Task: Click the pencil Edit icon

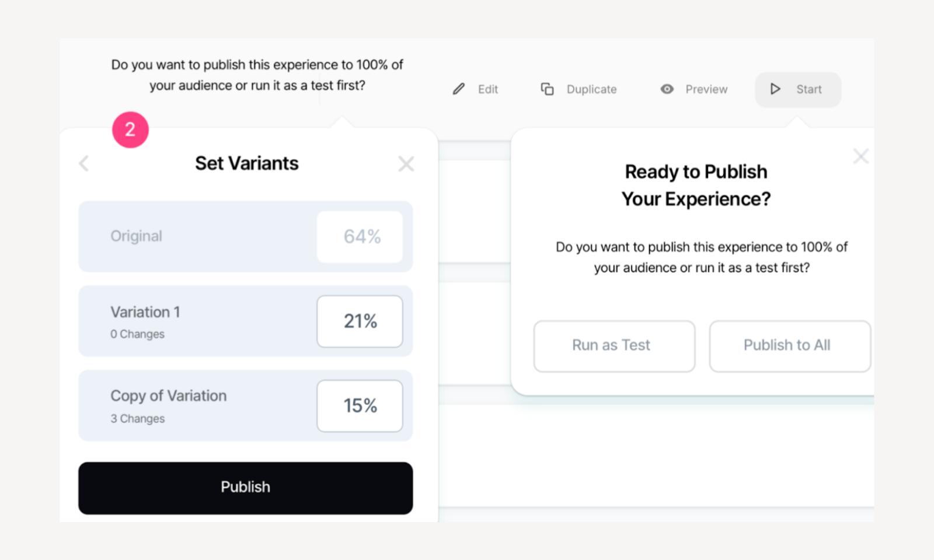Action: [x=459, y=89]
